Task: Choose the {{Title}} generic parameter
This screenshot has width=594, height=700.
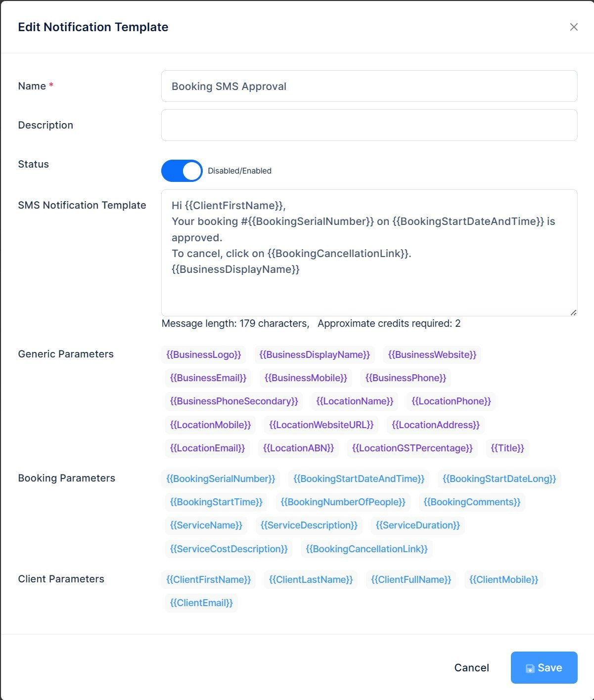Action: (507, 448)
